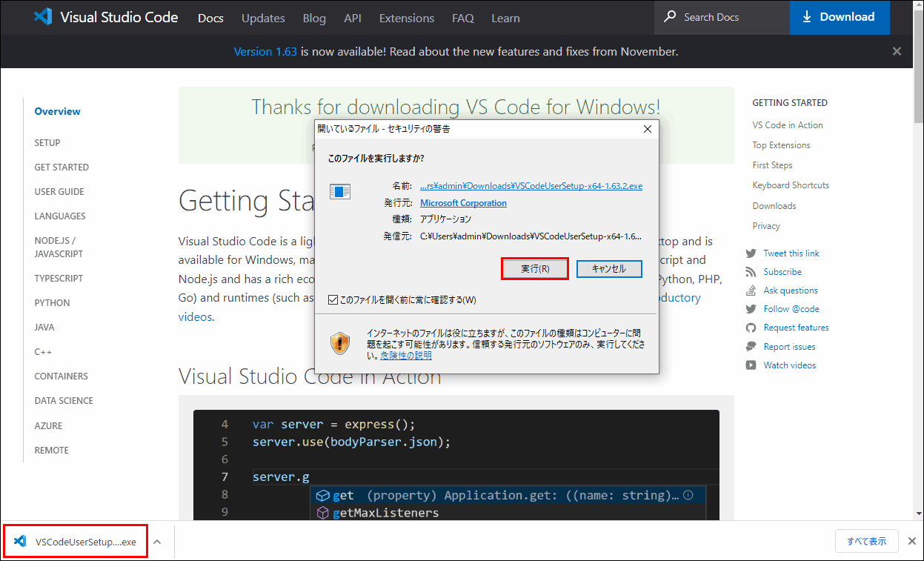Click the cube icon beside getMaxListeners
Screen dimensions: 924x561
(x=322, y=513)
